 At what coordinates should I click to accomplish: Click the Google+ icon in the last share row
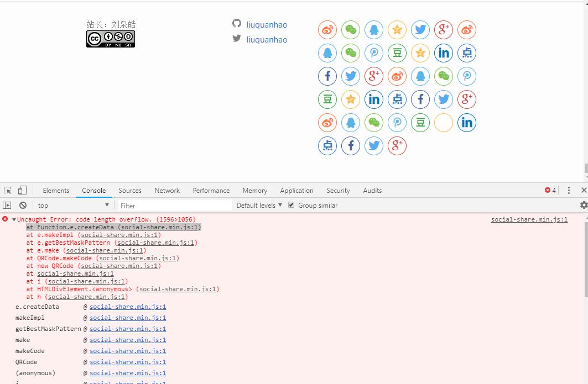coord(397,146)
